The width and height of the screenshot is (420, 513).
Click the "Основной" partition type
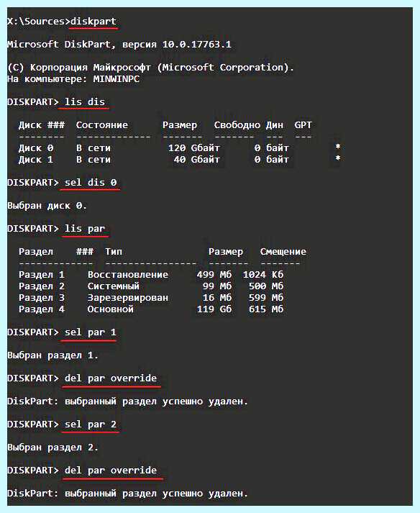point(111,309)
